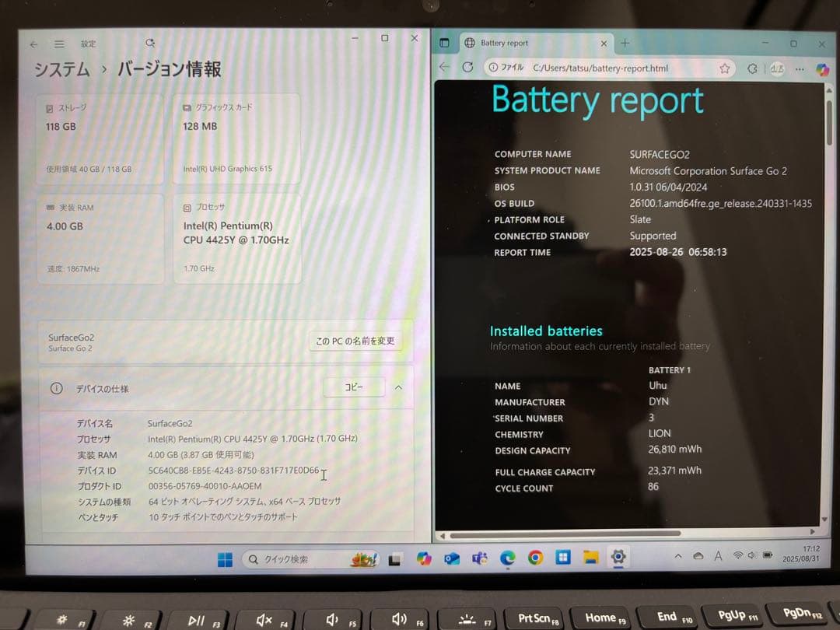840x630 pixels.
Task: Reload the battery report page
Action: point(466,68)
